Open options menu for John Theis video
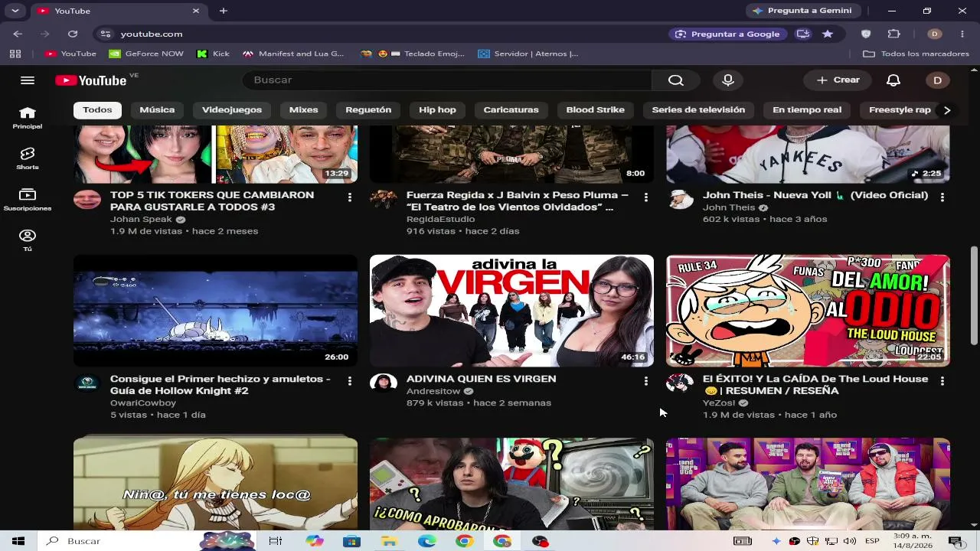Screen dimensions: 980x551 click(x=942, y=197)
